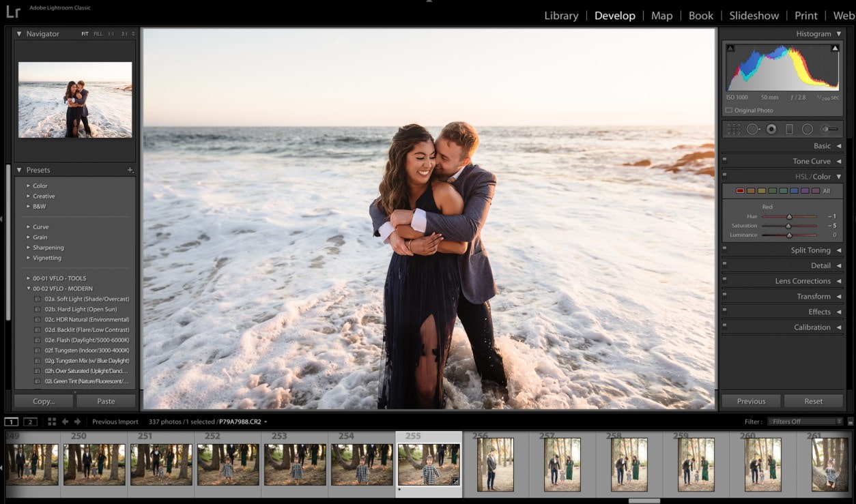This screenshot has height=504, width=856.
Task: Select the Spot Removal tool
Action: tap(753, 129)
